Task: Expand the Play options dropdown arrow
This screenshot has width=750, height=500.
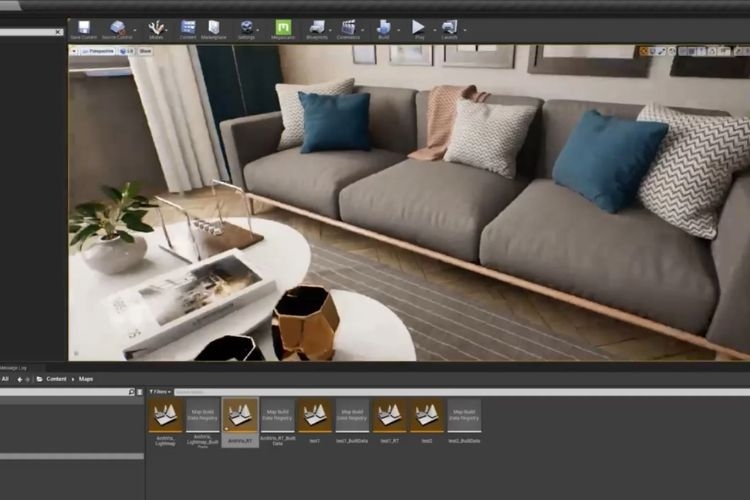Action: (x=435, y=30)
